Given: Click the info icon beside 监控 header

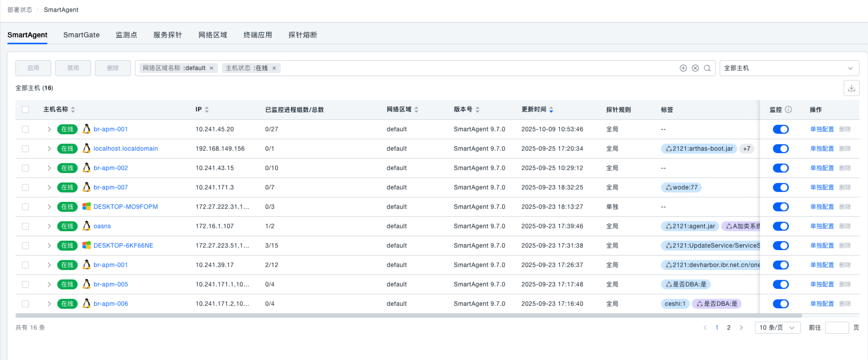Looking at the screenshot, I should (788, 109).
